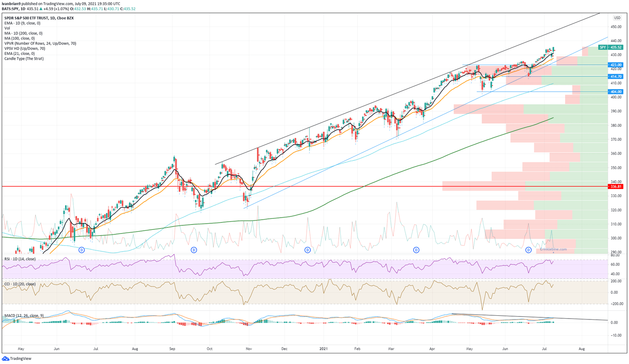
Task: Click the -200.00 label on the CCI scale
Action: (x=616, y=304)
